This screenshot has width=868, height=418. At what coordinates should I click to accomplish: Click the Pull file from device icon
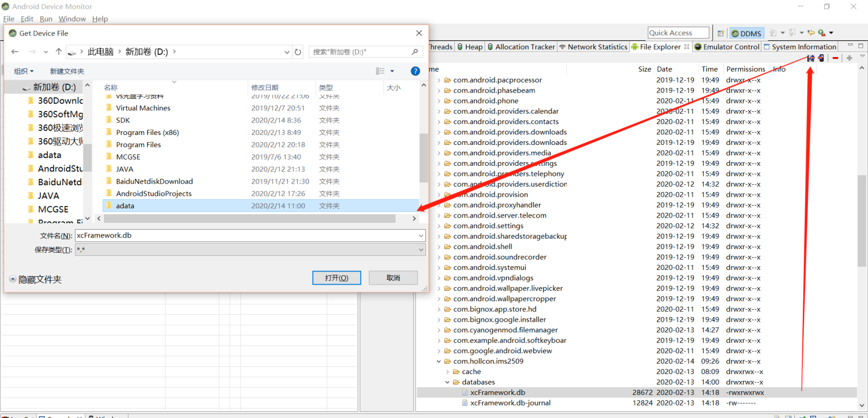point(811,58)
